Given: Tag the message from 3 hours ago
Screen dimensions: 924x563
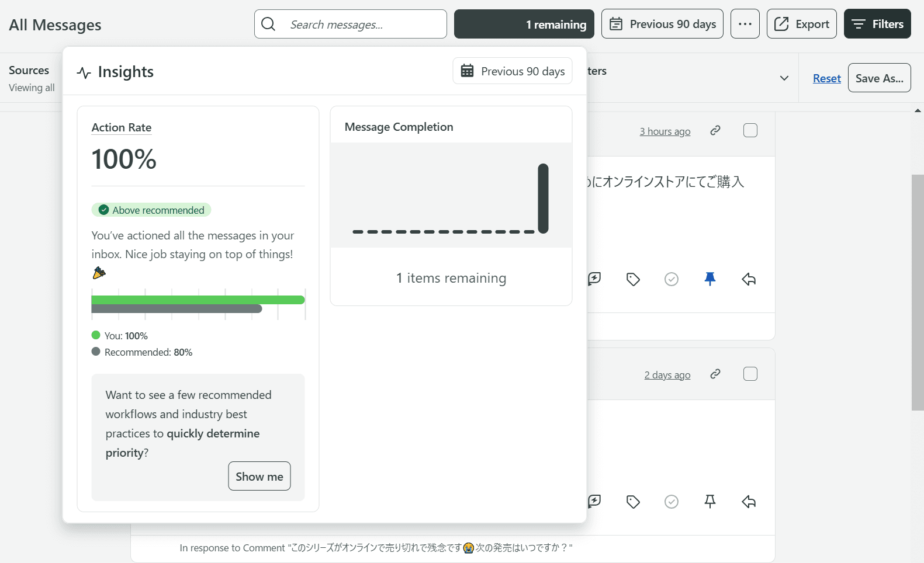Looking at the screenshot, I should (x=632, y=279).
